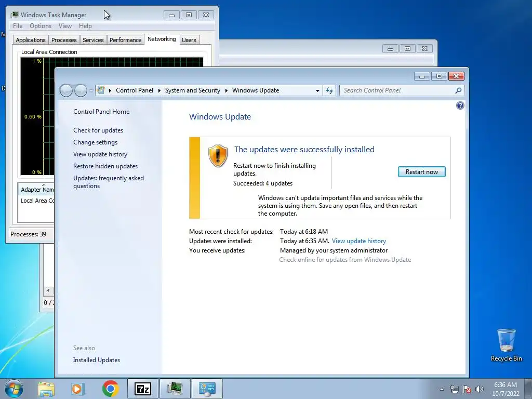Click the search magnifier icon

coord(458,90)
